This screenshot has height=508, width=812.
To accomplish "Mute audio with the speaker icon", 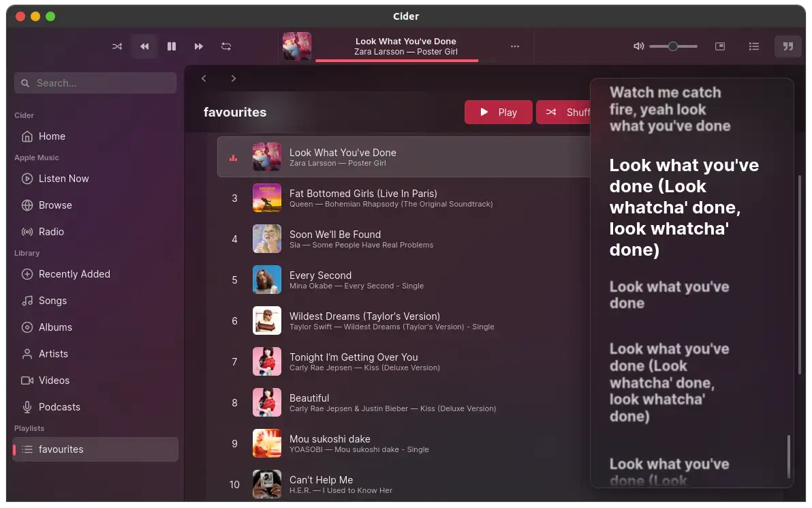I will pos(638,46).
